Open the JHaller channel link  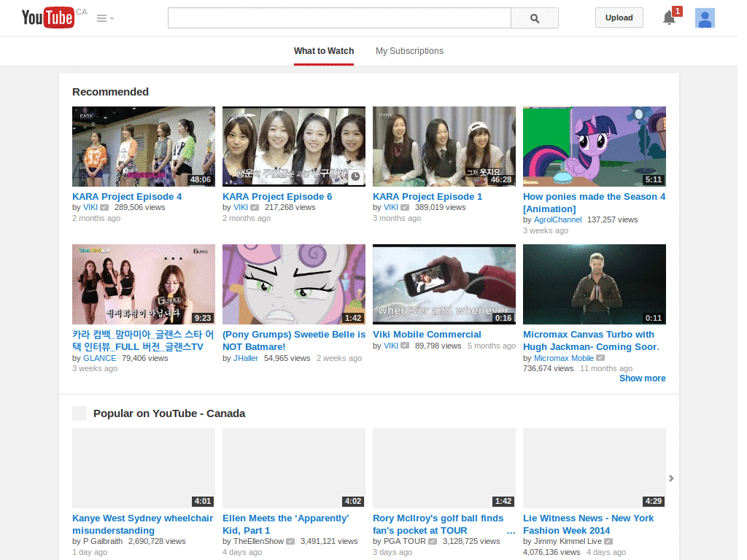[x=245, y=358]
